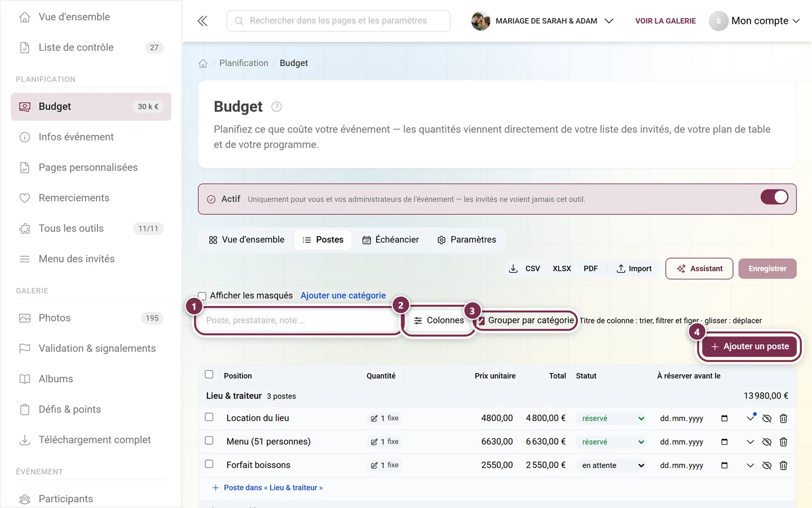Delete the Forfait boissons row
This screenshot has height=508, width=812.
(783, 466)
